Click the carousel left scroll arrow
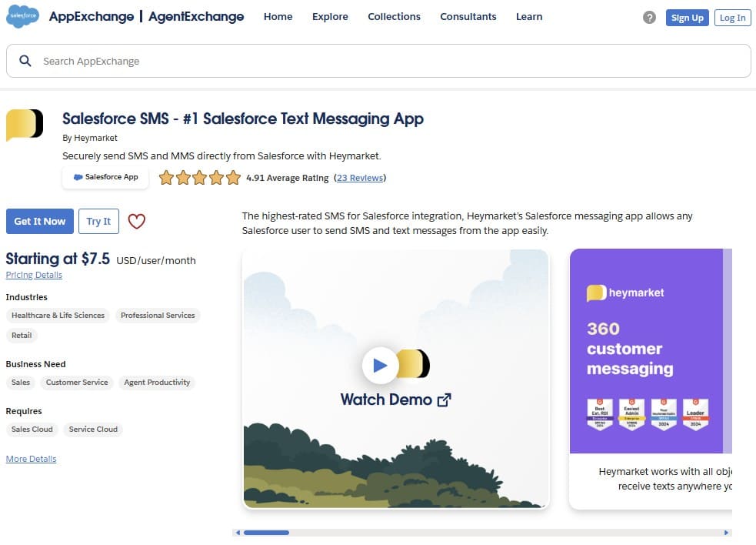Screen dimensions: 756x545 pyautogui.click(x=237, y=533)
